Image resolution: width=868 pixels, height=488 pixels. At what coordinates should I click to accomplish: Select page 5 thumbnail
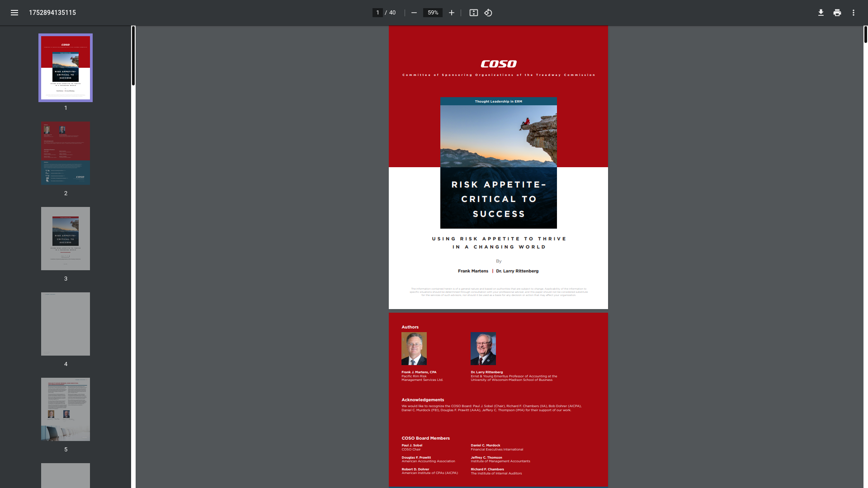pyautogui.click(x=66, y=409)
